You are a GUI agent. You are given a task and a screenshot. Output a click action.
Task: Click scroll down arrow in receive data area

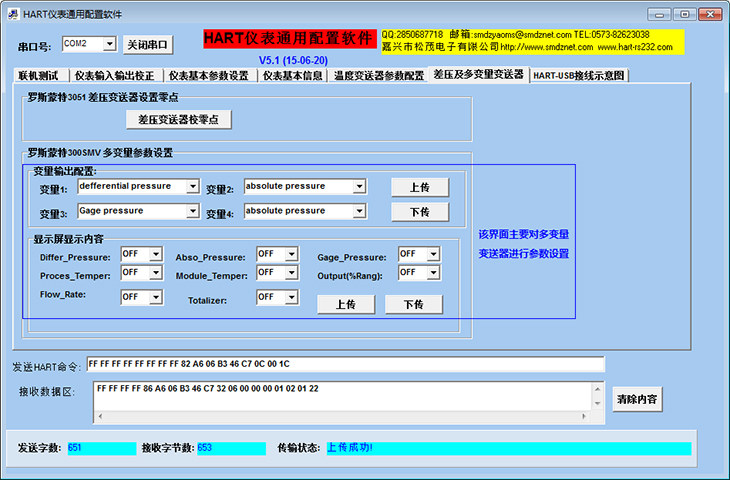pyautogui.click(x=598, y=403)
